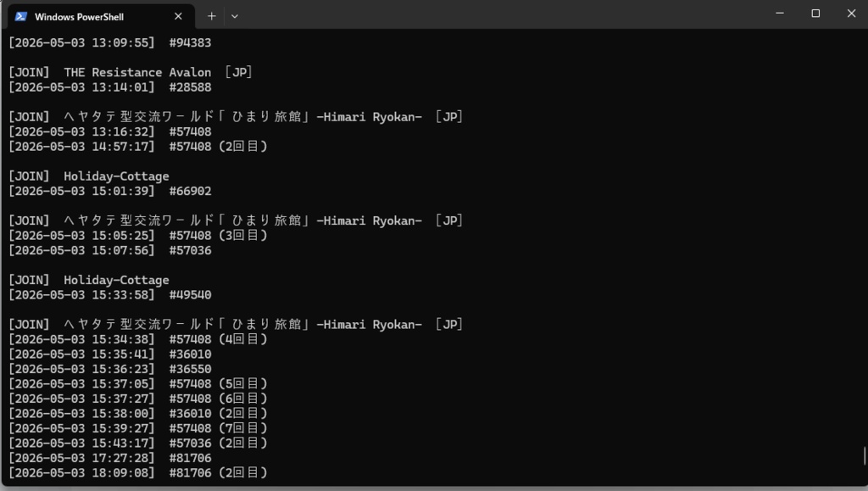Click the THE Resistance Avalon join line
868x491 pixels.
(130, 73)
